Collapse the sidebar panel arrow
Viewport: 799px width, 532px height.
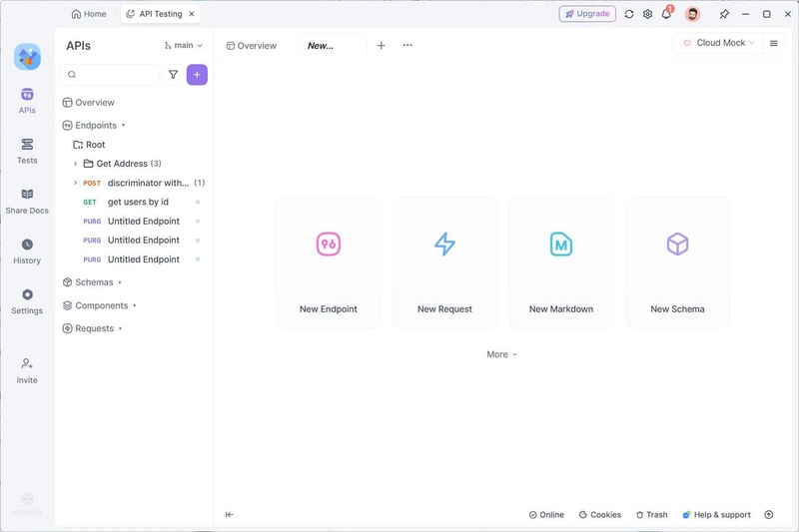tap(230, 515)
